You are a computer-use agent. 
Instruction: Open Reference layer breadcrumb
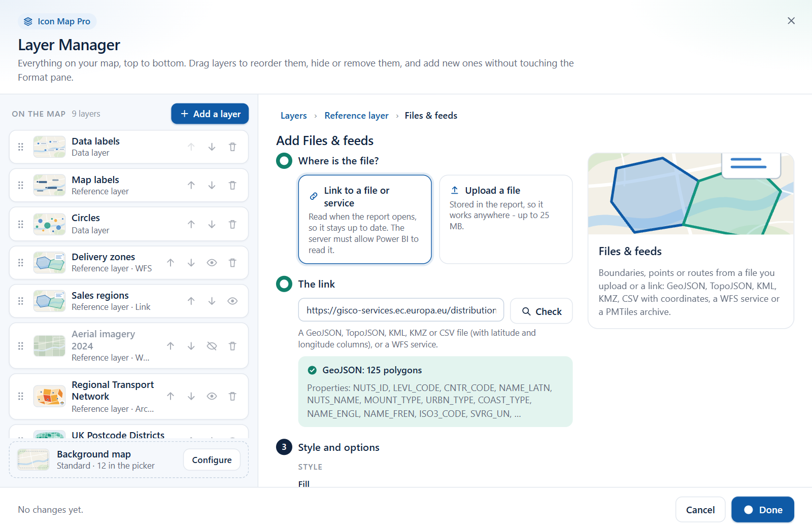tap(356, 116)
